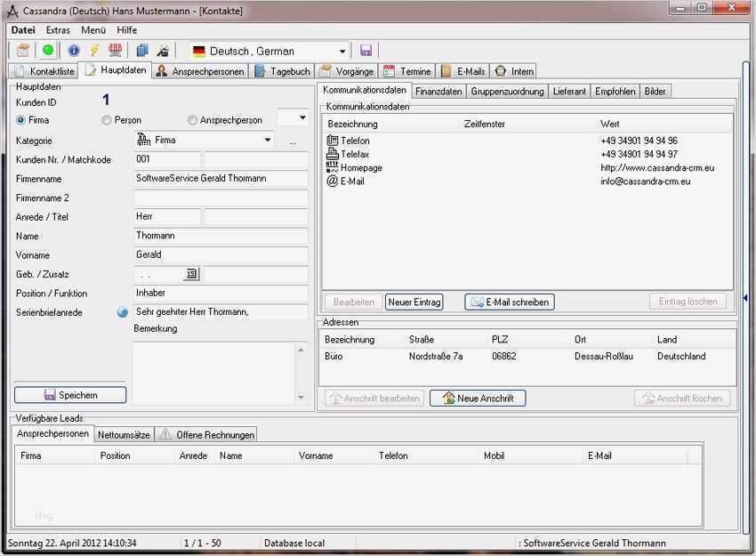Switch to the Vorgänge tab
The height and width of the screenshot is (556, 756).
click(x=347, y=71)
